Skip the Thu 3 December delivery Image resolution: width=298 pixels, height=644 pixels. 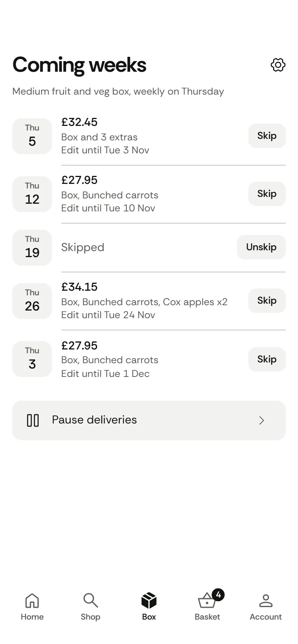(x=267, y=359)
